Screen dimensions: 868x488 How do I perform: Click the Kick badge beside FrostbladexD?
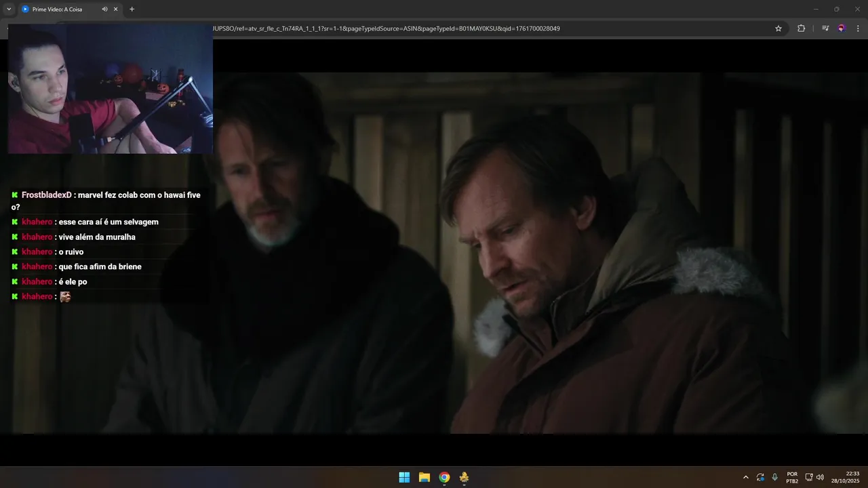click(x=14, y=195)
